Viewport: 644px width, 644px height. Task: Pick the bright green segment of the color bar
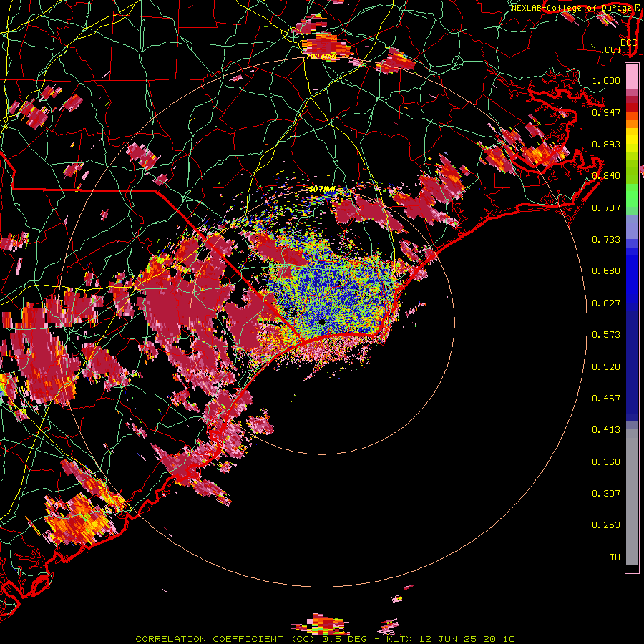point(632,195)
